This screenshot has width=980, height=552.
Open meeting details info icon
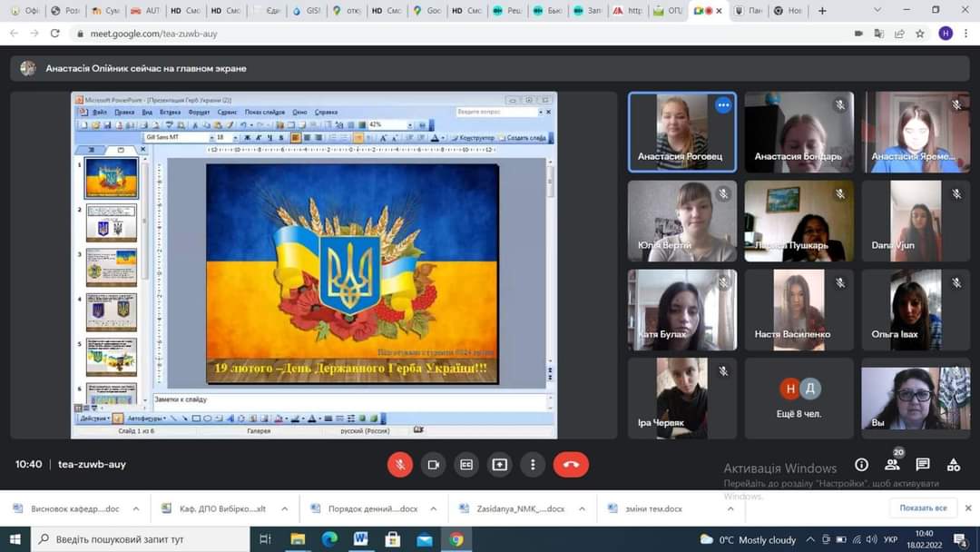click(x=861, y=465)
